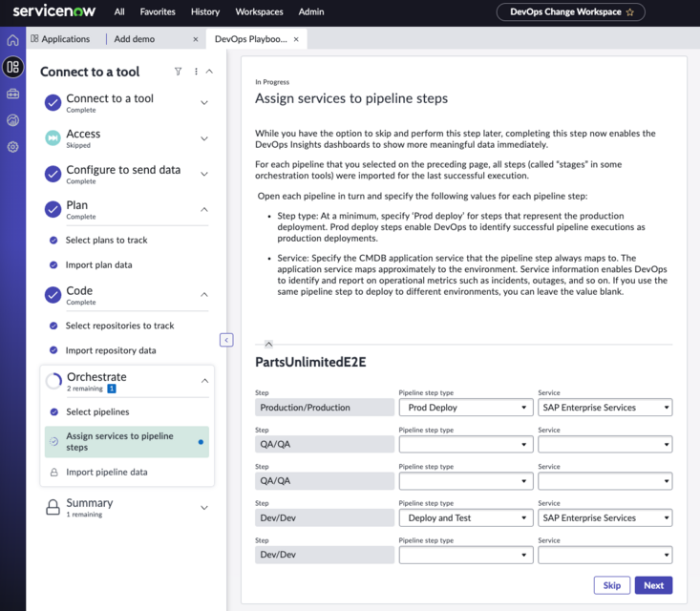Open second QA/QA pipeline step type dropdown
The height and width of the screenshot is (611, 700).
[x=466, y=481]
